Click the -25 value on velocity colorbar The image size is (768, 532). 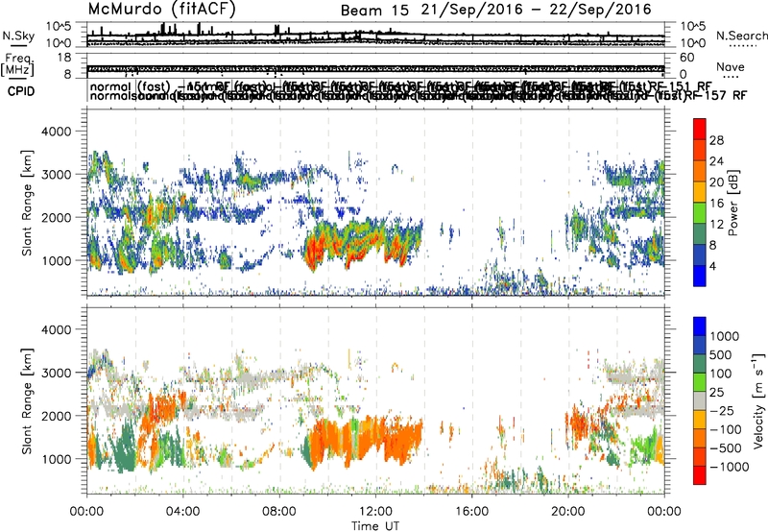[x=722, y=411]
